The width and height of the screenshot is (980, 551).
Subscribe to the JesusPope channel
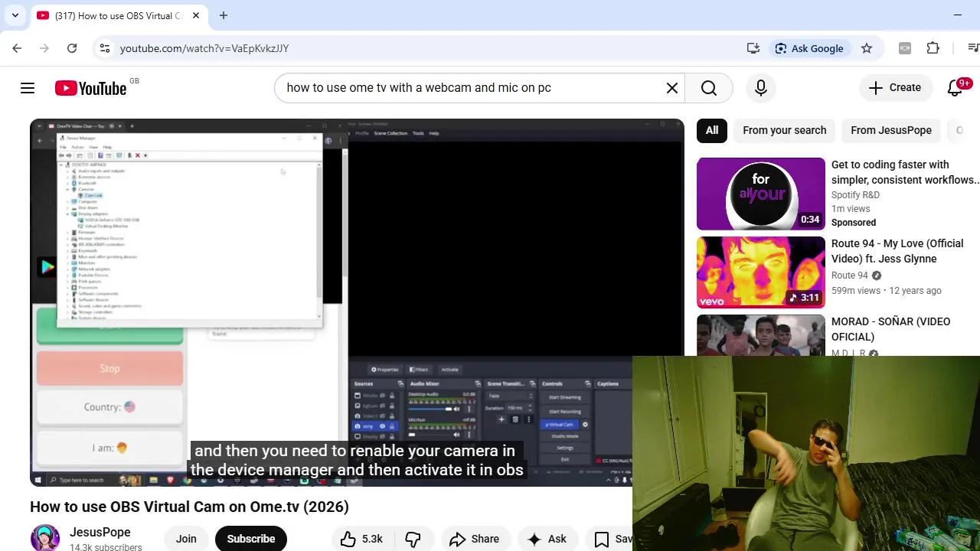251,539
